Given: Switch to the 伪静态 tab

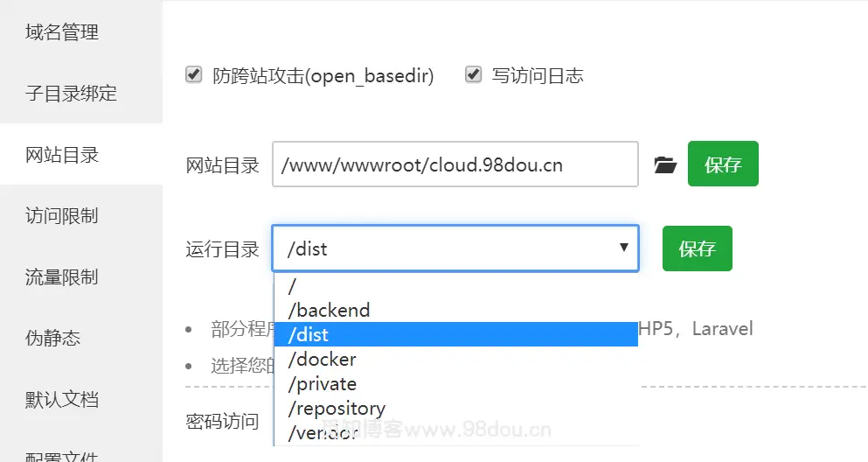Looking at the screenshot, I should (53, 339).
